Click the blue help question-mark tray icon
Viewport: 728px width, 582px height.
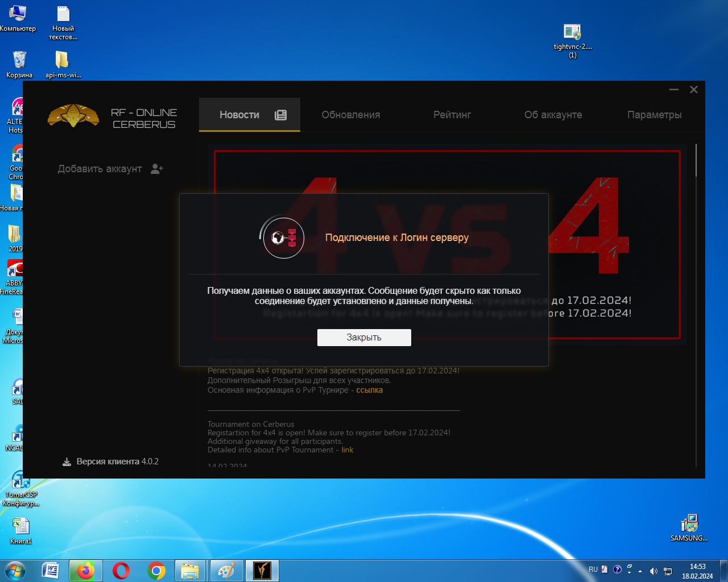tap(617, 569)
